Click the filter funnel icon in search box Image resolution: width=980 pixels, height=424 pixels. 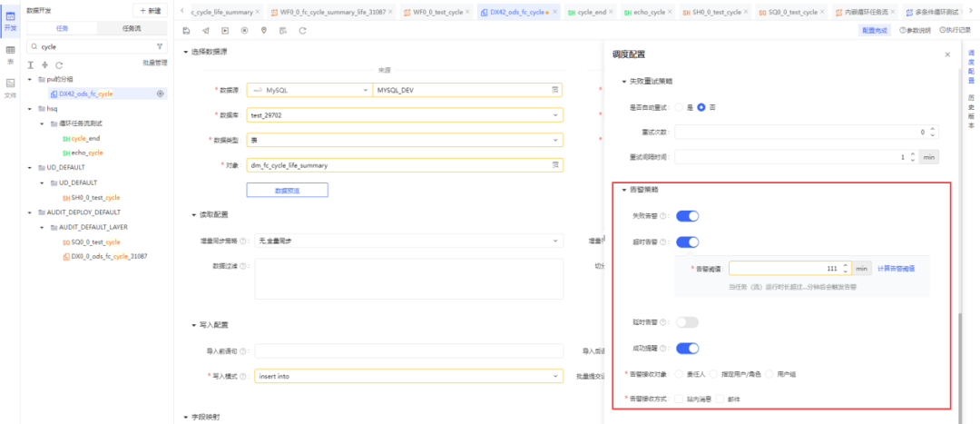coord(161,46)
